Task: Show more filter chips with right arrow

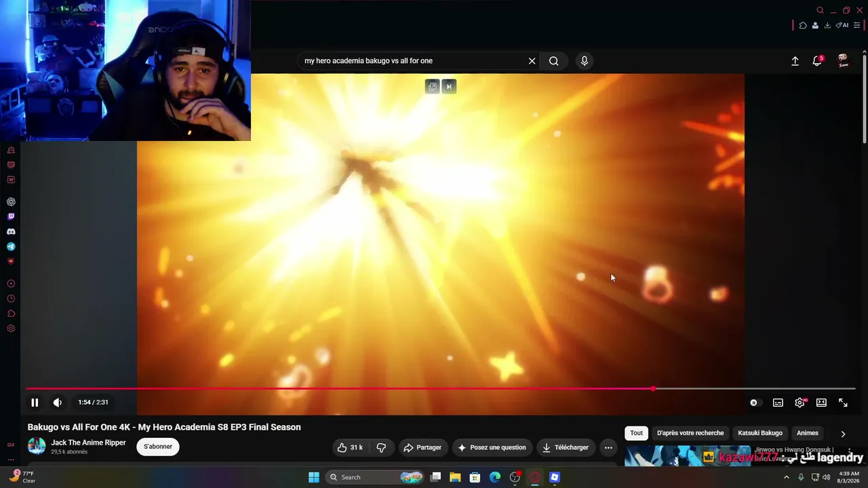Action: pos(843,434)
